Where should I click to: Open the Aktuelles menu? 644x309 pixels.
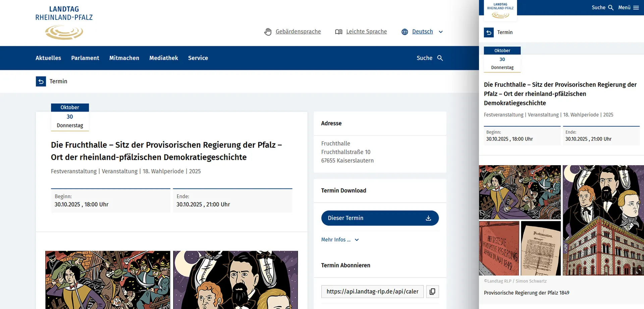click(x=48, y=58)
